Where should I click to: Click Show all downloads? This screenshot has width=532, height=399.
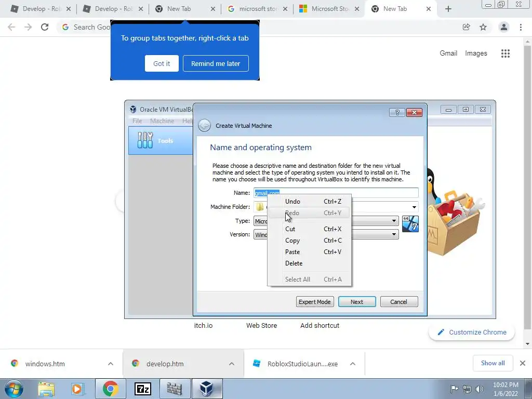pos(493,363)
